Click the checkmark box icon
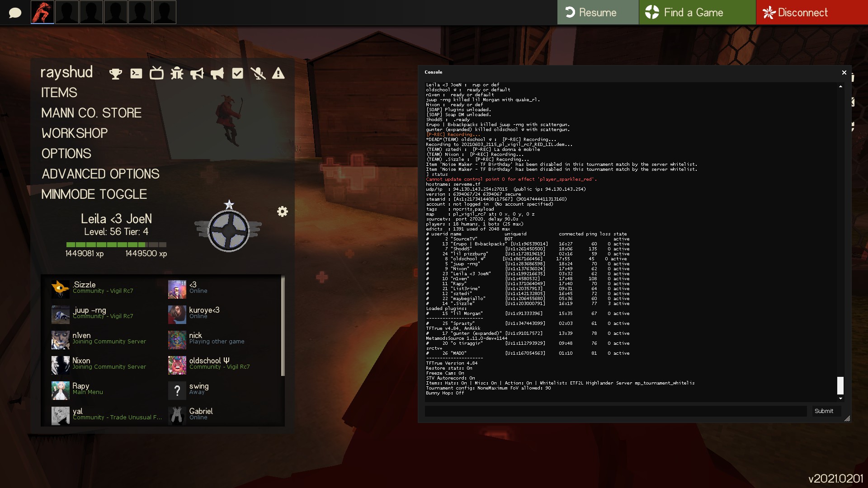868x488 pixels. point(237,74)
